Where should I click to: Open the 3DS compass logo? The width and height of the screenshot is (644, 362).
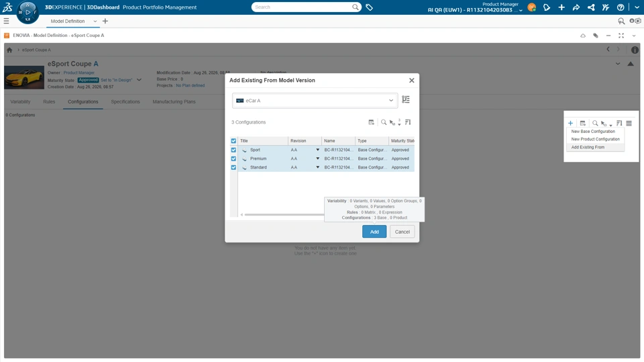[x=7, y=7]
